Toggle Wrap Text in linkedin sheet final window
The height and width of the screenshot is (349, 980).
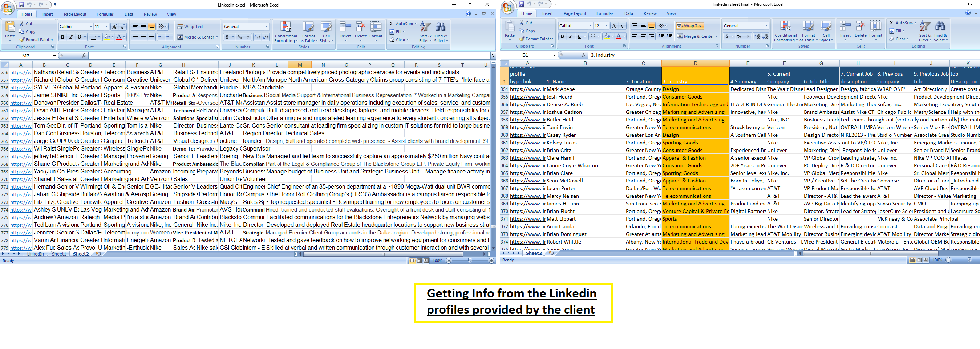pyautogui.click(x=690, y=26)
